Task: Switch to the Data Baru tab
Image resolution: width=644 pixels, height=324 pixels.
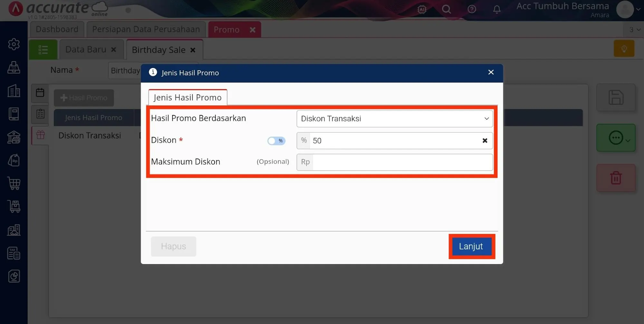Action: [x=86, y=49]
